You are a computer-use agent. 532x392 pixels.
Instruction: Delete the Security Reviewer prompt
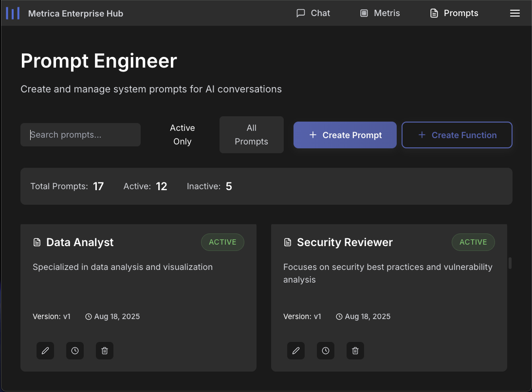tap(355, 351)
